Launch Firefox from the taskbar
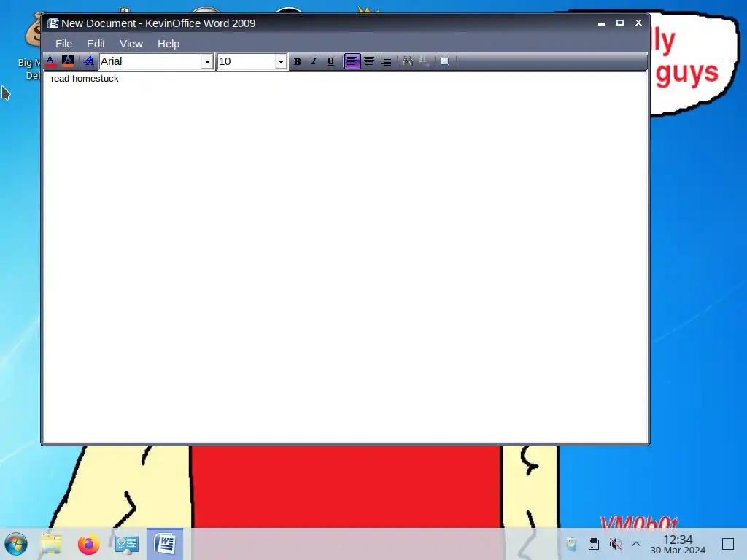The image size is (747, 560). (x=88, y=544)
